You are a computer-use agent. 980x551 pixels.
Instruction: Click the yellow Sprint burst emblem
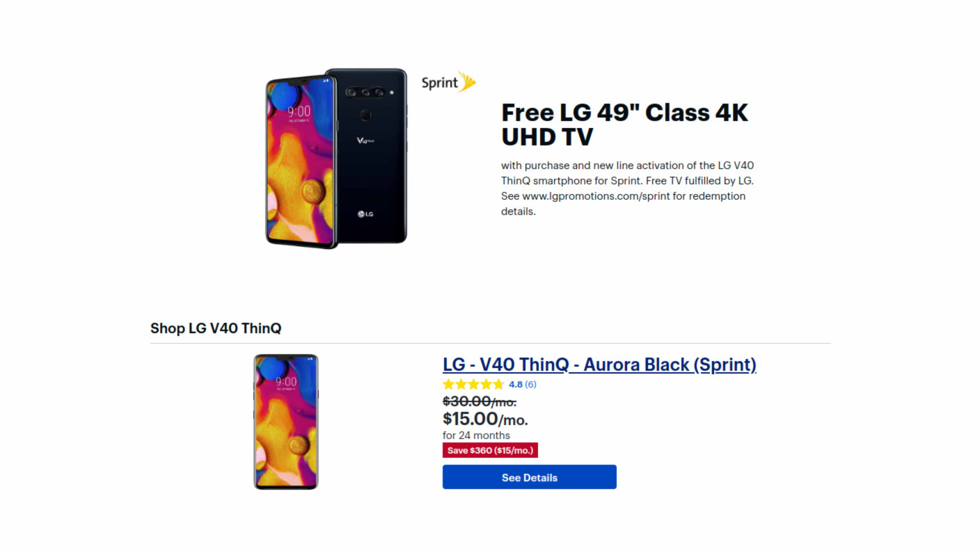point(467,82)
